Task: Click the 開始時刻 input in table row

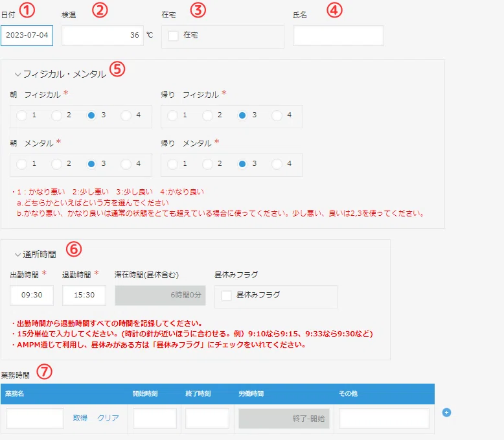Action: click(x=155, y=419)
